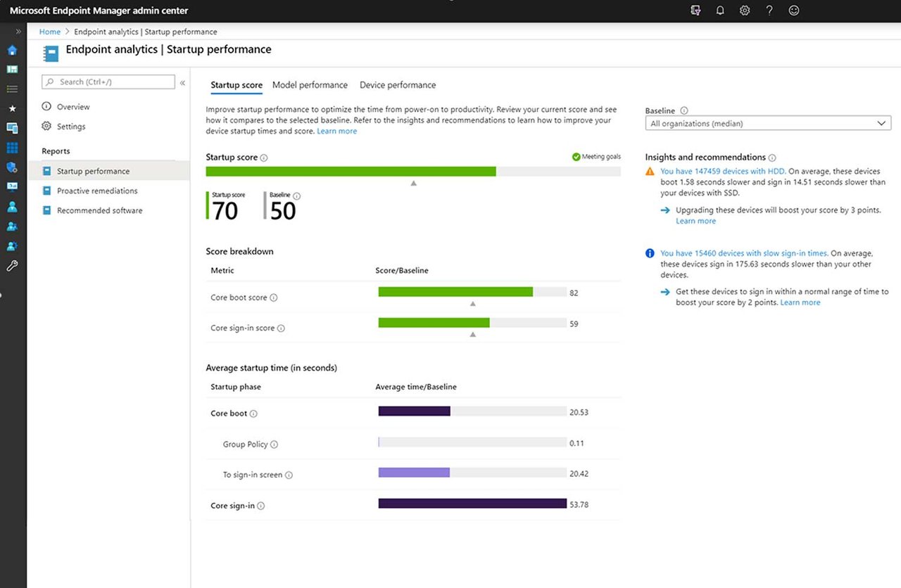Viewport: 901px width, 588px height.
Task: Open 'You have 147459 devices with HDD' link
Action: 722,172
